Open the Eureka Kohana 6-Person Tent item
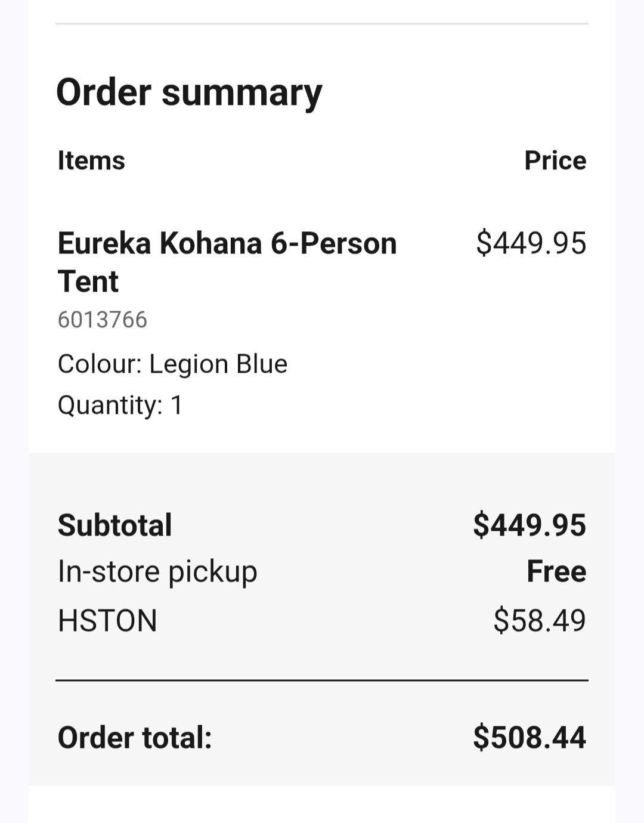The height and width of the screenshot is (823, 644). [x=227, y=243]
